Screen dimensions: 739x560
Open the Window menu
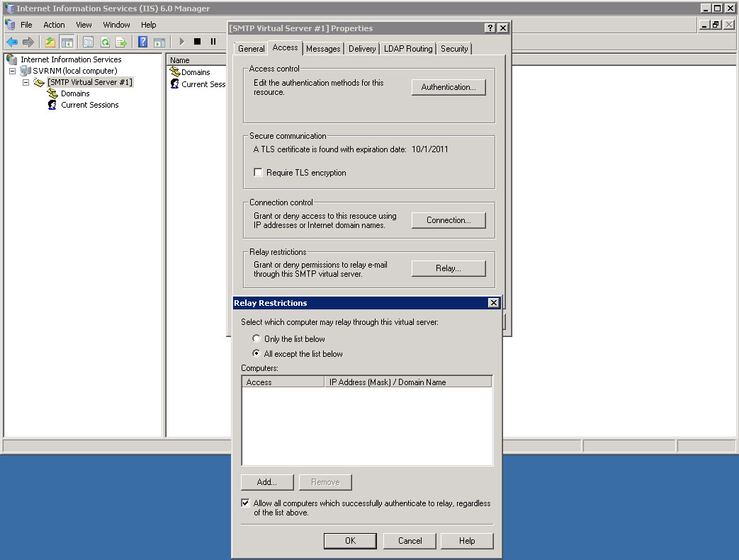coord(116,25)
